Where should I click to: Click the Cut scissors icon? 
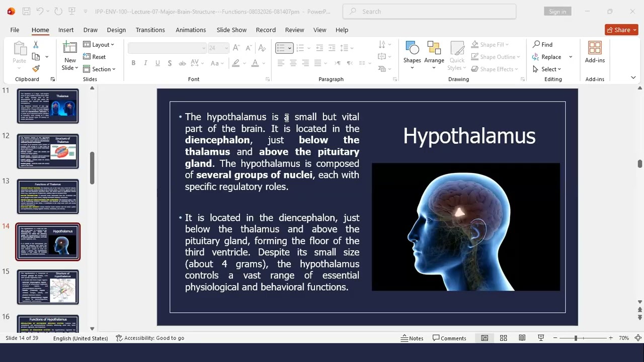pyautogui.click(x=36, y=45)
